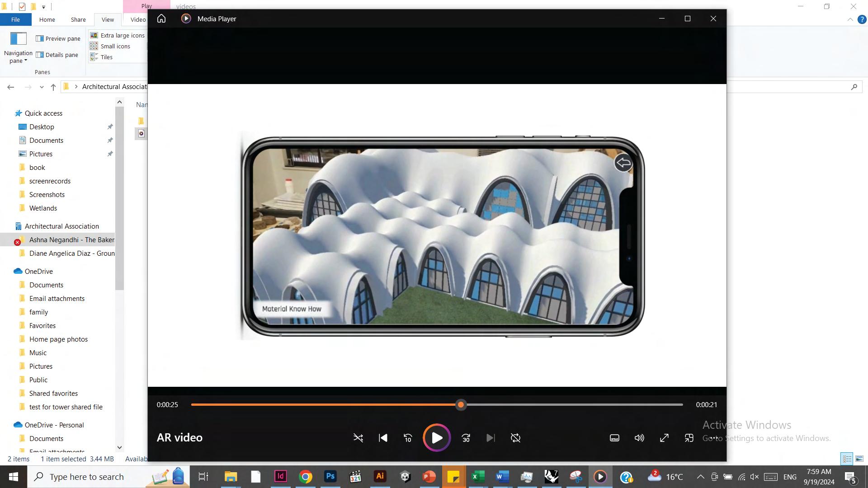The image size is (868, 488).
Task: Toggle repeat mode icon
Action: [x=515, y=438]
